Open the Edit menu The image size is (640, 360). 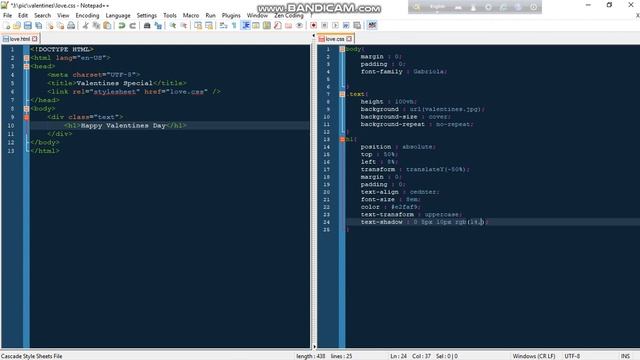23,16
